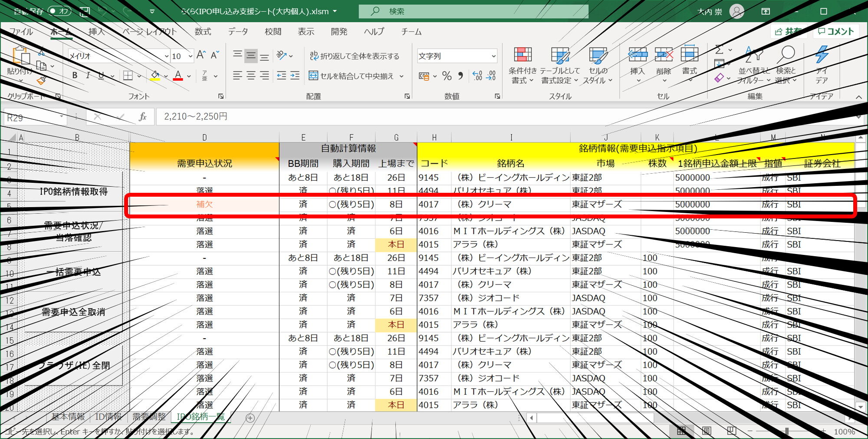Align text to left
Screen dimensions: 868x439
coord(237,76)
